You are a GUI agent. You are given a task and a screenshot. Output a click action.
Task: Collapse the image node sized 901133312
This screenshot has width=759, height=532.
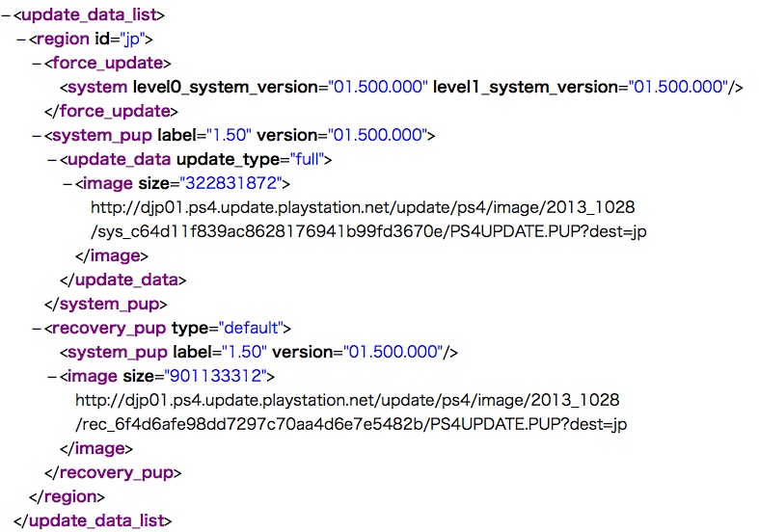tap(52, 376)
